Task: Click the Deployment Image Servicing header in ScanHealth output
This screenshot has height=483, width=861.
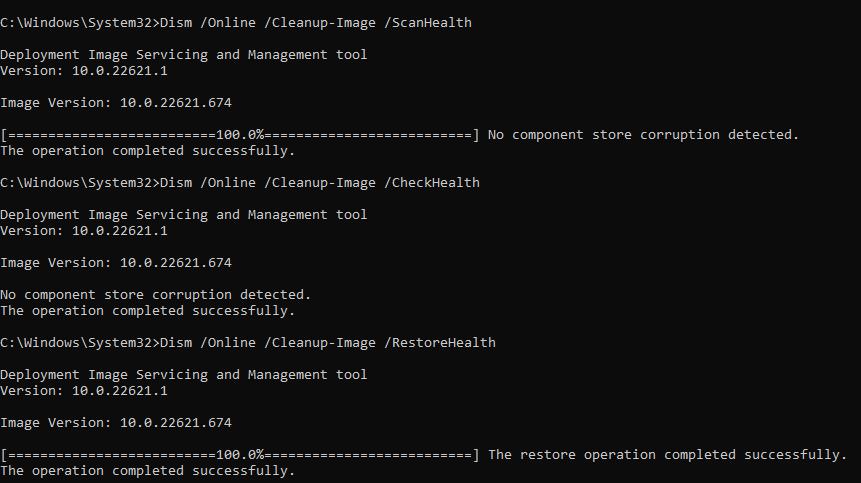Action: [183, 54]
